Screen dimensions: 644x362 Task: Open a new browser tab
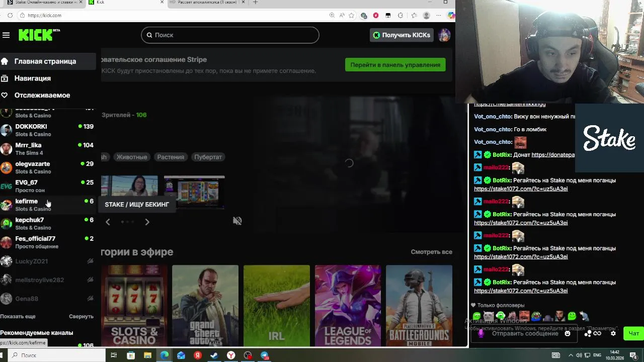pos(255,3)
